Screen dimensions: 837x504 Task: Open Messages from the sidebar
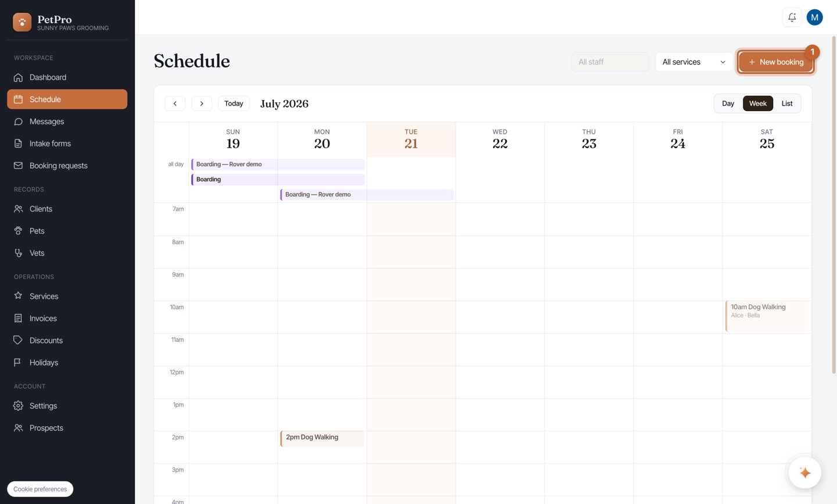tap(67, 121)
